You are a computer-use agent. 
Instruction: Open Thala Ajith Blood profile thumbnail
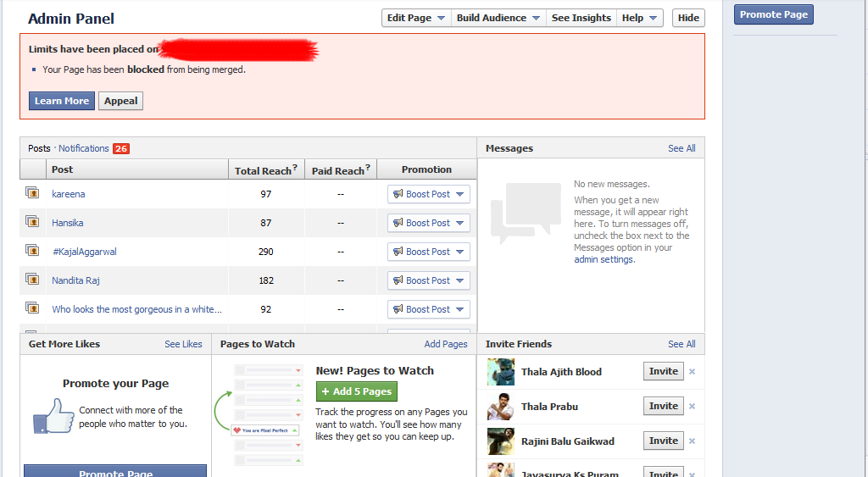click(x=500, y=372)
